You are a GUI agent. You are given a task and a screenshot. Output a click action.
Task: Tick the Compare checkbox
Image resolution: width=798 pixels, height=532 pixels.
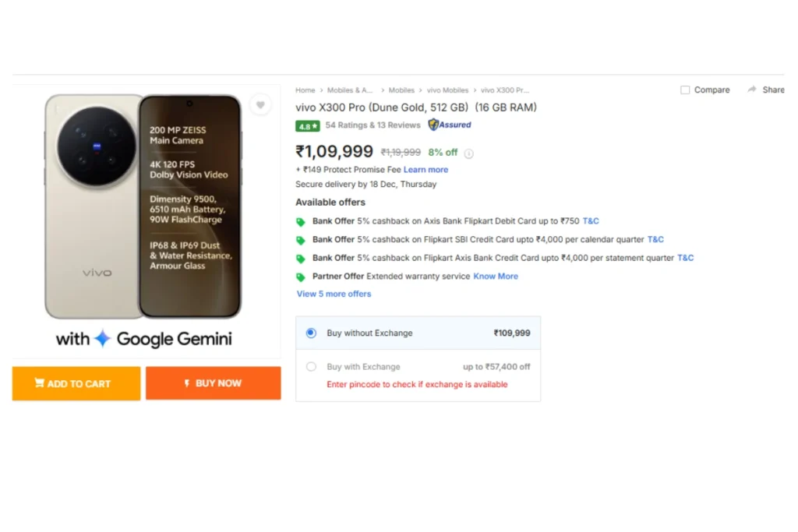(685, 90)
